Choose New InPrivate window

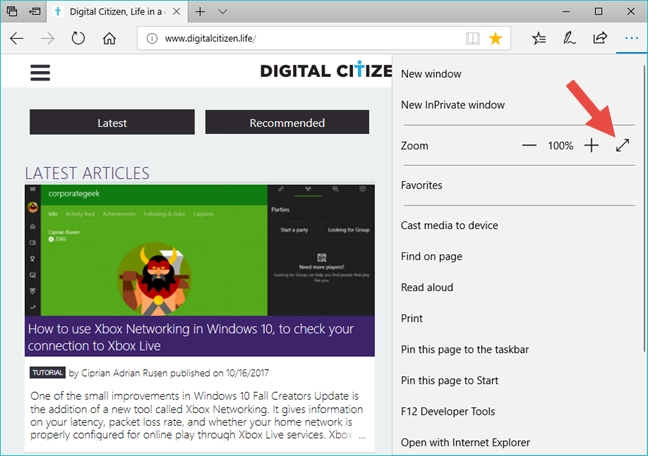pyautogui.click(x=453, y=105)
